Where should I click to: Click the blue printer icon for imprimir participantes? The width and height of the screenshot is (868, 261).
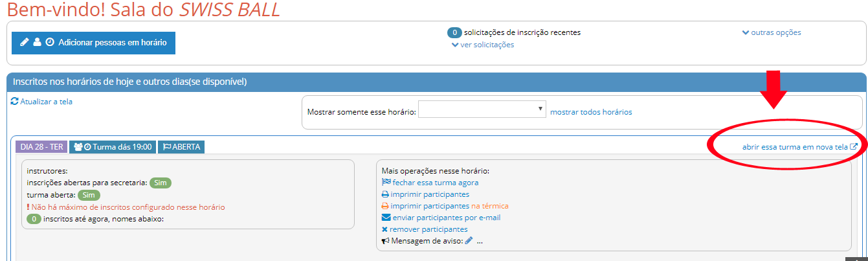point(385,194)
